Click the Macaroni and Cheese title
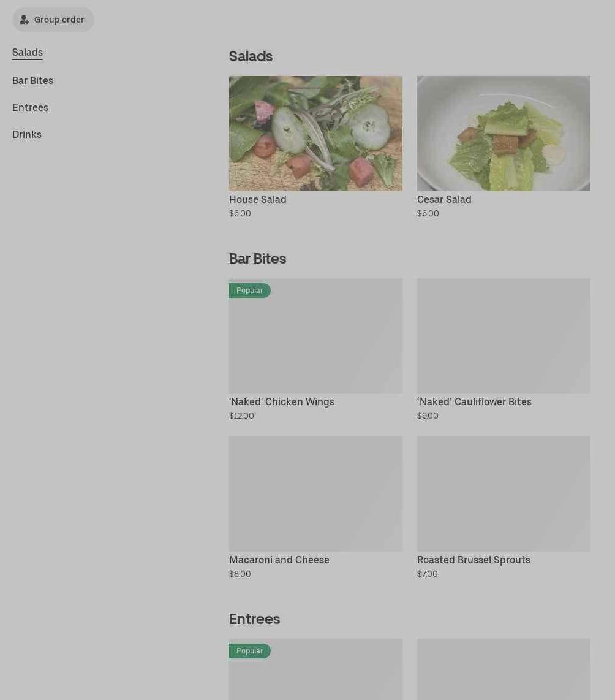 click(279, 560)
